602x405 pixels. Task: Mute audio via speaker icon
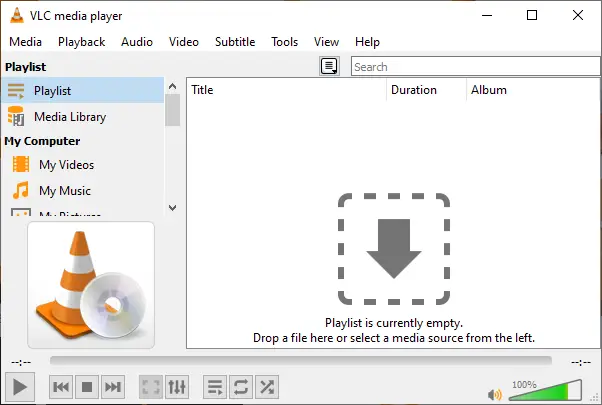click(494, 394)
